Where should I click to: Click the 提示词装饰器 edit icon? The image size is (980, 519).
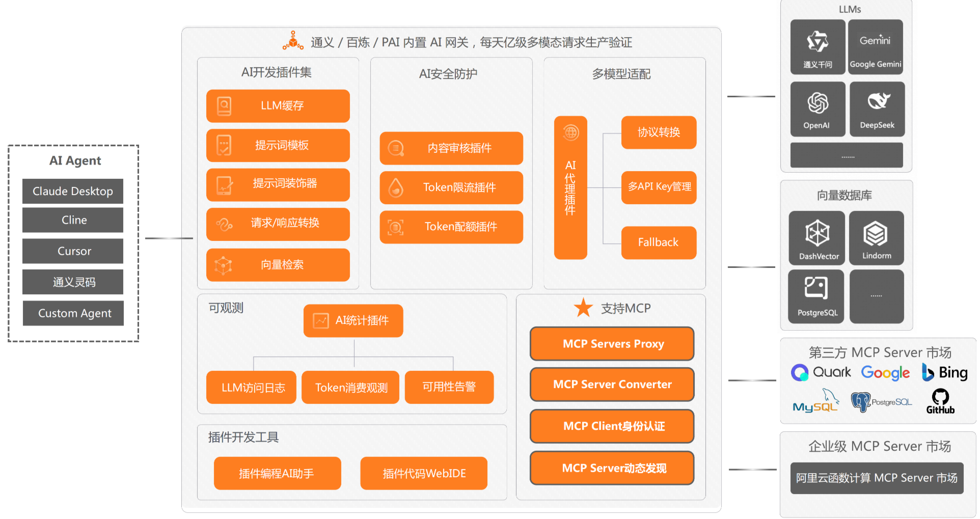coord(224,185)
